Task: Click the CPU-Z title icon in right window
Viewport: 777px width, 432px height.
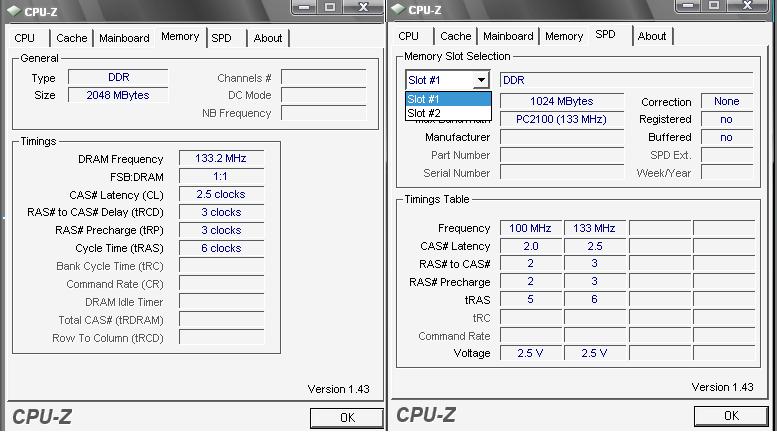Action: pyautogui.click(x=398, y=9)
